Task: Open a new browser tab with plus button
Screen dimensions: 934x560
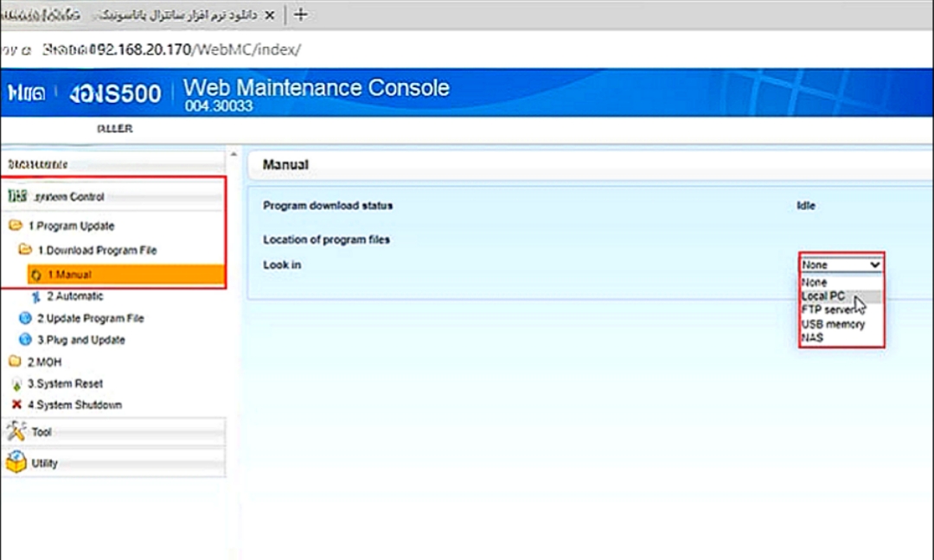Action: pos(300,15)
